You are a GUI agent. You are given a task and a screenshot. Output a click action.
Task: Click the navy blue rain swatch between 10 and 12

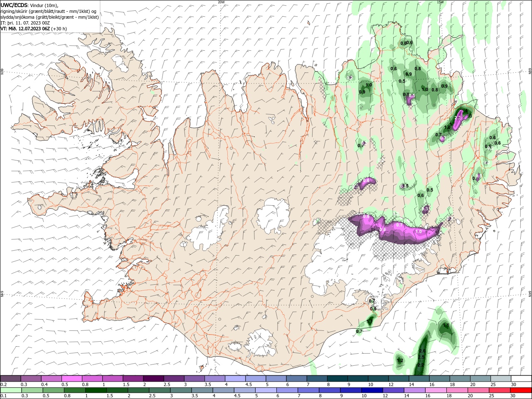[x=371, y=390]
